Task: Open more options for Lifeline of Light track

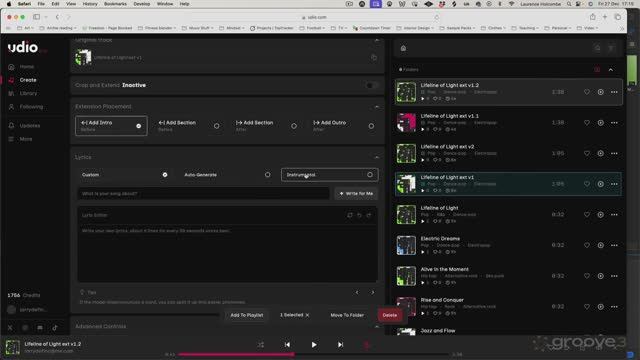Action: 614,215
